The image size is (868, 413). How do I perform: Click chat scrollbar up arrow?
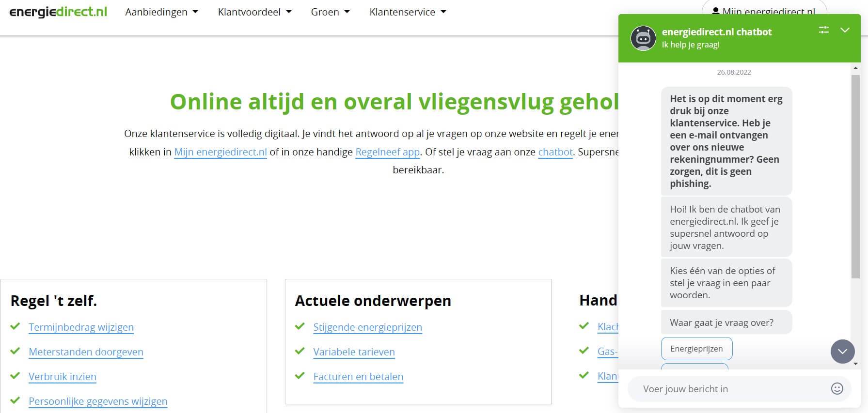click(855, 68)
